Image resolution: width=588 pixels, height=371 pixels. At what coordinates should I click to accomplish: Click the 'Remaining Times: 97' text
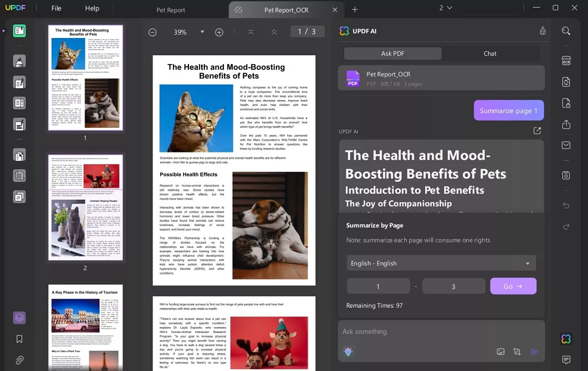click(x=374, y=305)
